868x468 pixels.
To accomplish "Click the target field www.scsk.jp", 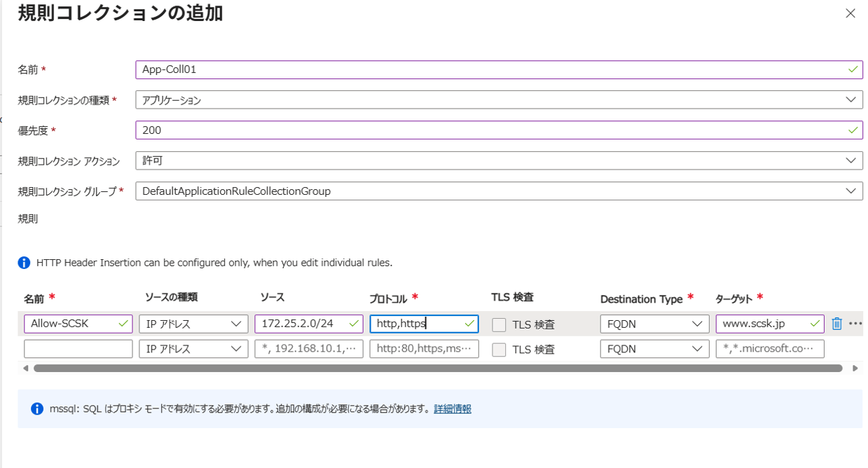I will 770,324.
